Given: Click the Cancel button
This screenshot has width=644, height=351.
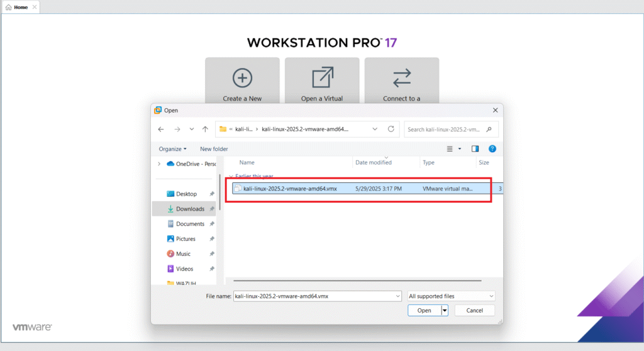Looking at the screenshot, I should [x=474, y=310].
